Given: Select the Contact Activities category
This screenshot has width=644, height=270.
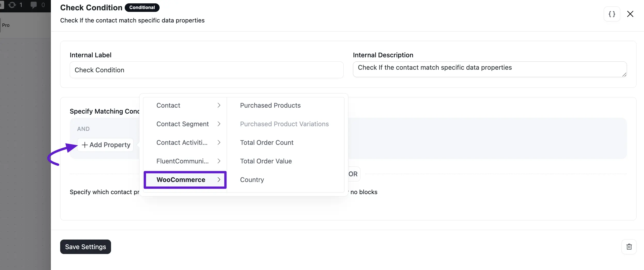Looking at the screenshot, I should pyautogui.click(x=185, y=142).
